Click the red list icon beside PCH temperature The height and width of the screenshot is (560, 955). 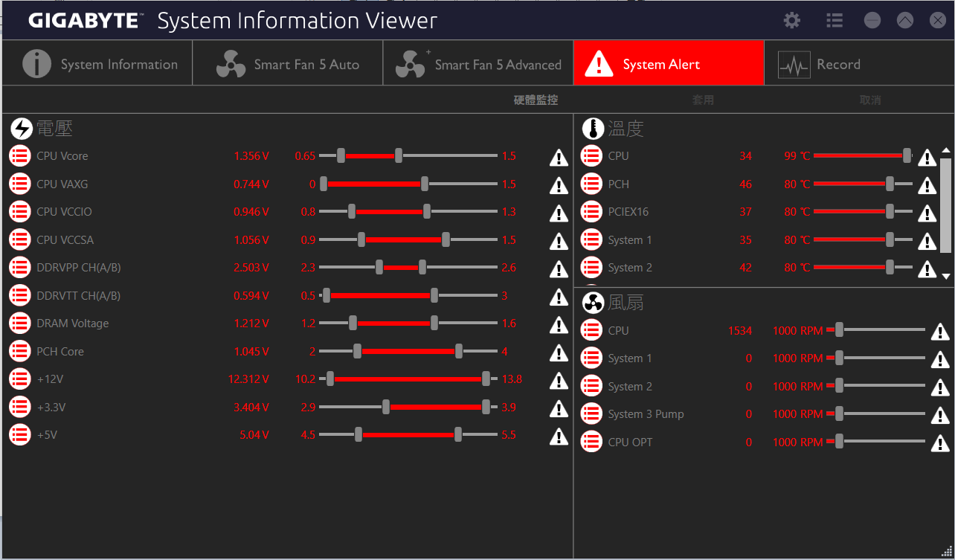(591, 184)
